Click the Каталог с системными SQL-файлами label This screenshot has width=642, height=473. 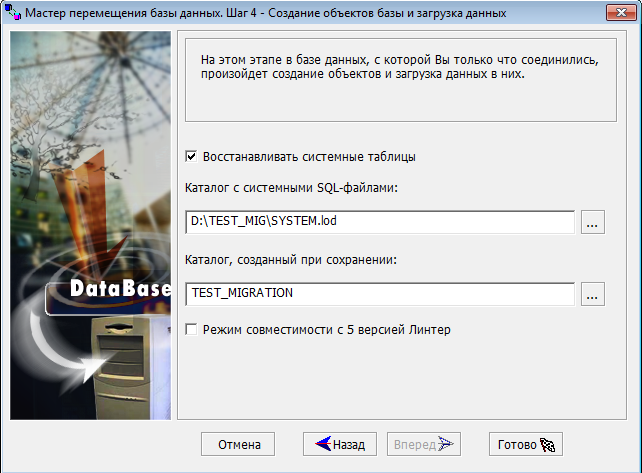(x=292, y=188)
